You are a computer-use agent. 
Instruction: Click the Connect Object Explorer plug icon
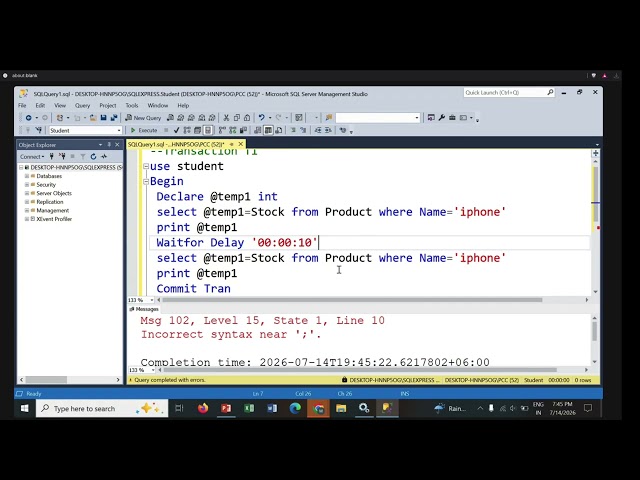point(51,156)
